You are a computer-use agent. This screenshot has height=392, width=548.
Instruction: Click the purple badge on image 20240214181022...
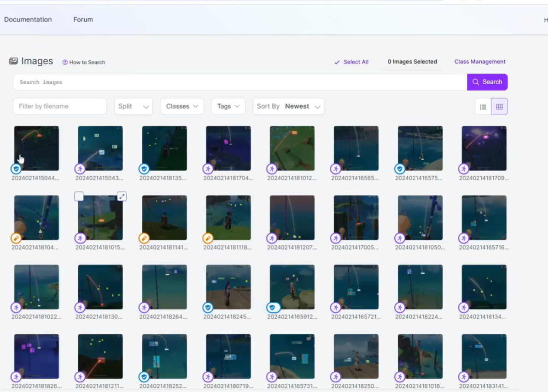16,307
